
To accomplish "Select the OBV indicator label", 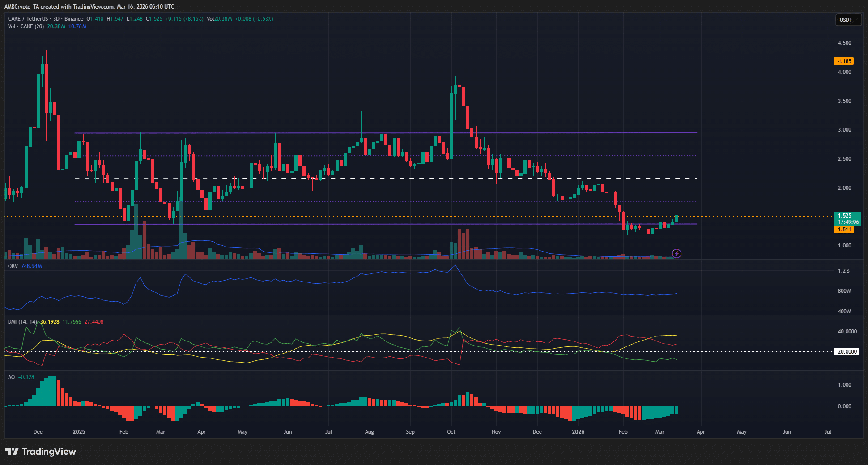I will click(13, 266).
